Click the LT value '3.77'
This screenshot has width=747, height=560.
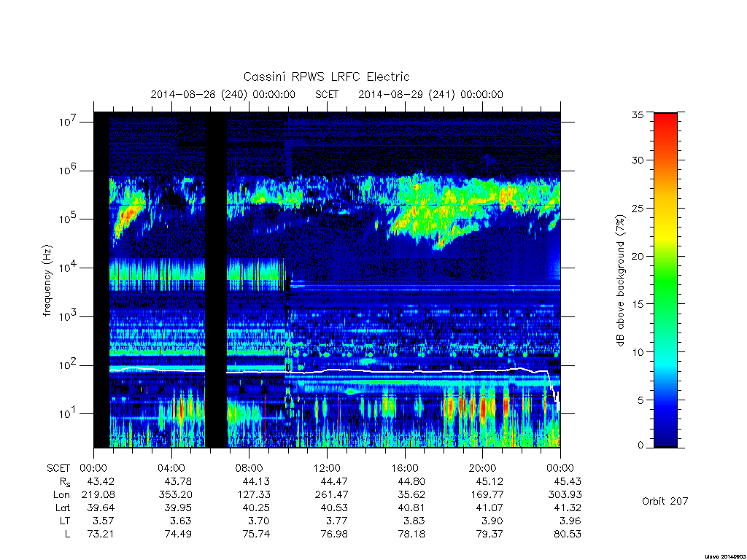[337, 521]
